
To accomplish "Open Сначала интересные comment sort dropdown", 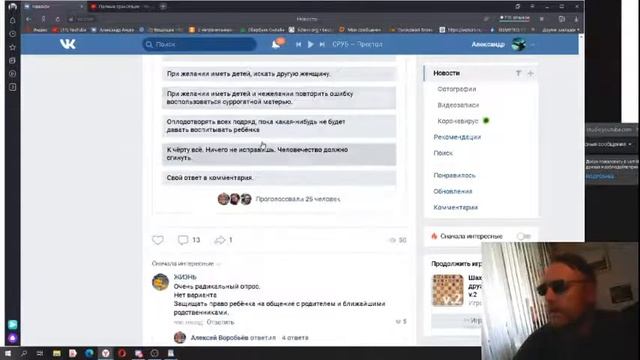I will point(186,264).
